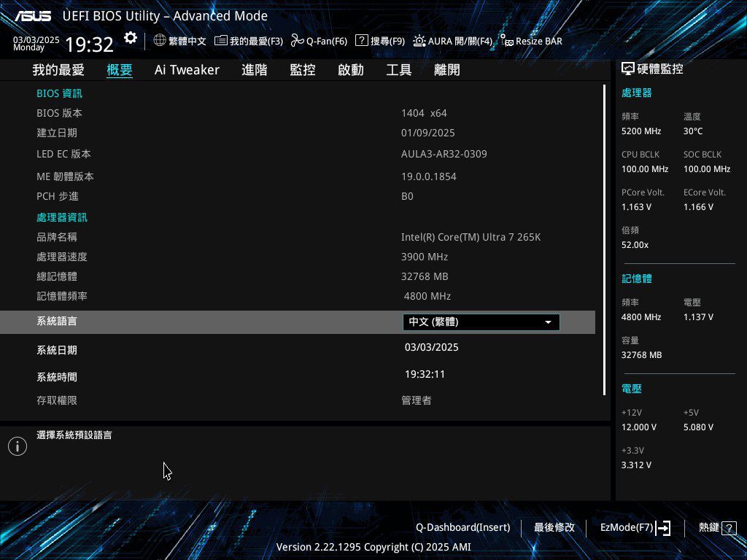This screenshot has height=560, width=747.
Task: Click the EzMode exit arrow icon
Action: coord(663,528)
